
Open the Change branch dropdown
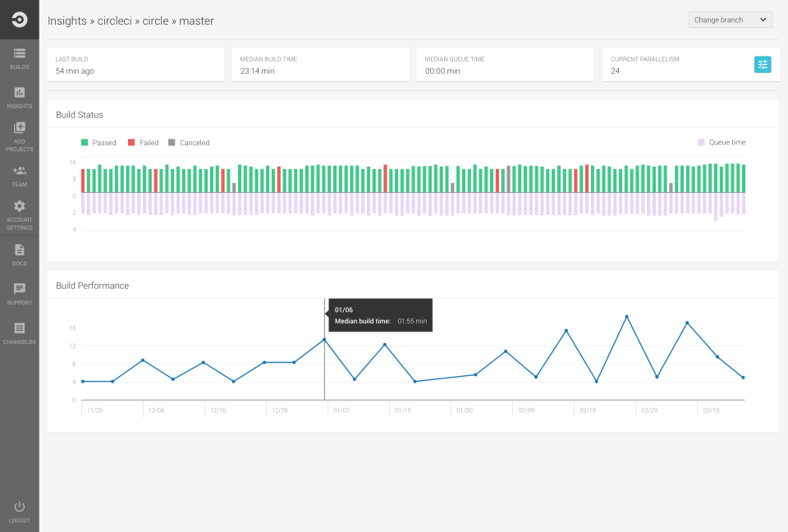tap(730, 19)
